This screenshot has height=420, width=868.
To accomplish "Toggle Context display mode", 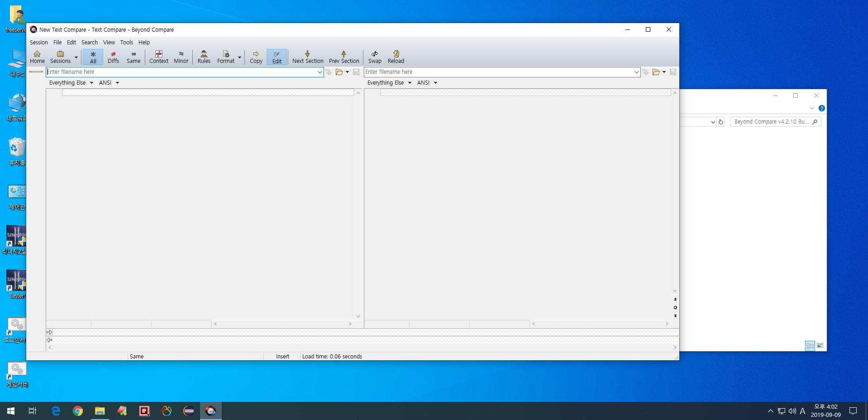I will coord(159,57).
